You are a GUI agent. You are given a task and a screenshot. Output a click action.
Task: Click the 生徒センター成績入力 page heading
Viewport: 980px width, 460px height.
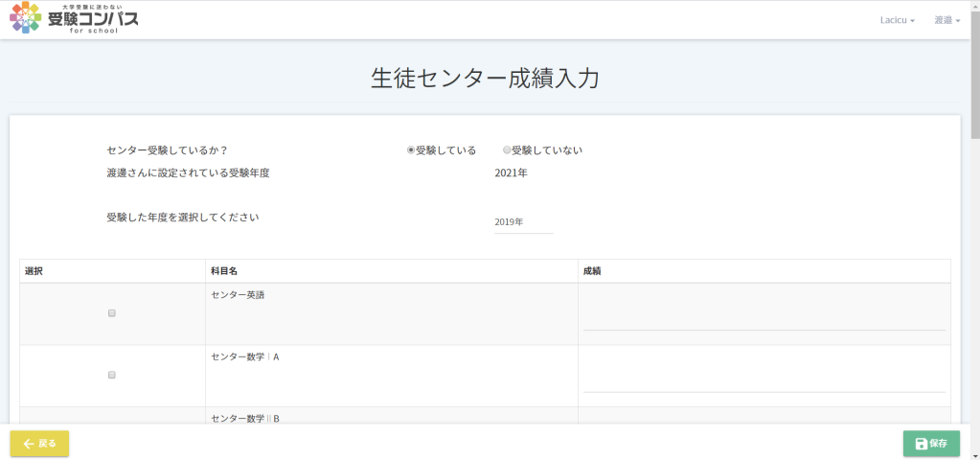point(485,79)
